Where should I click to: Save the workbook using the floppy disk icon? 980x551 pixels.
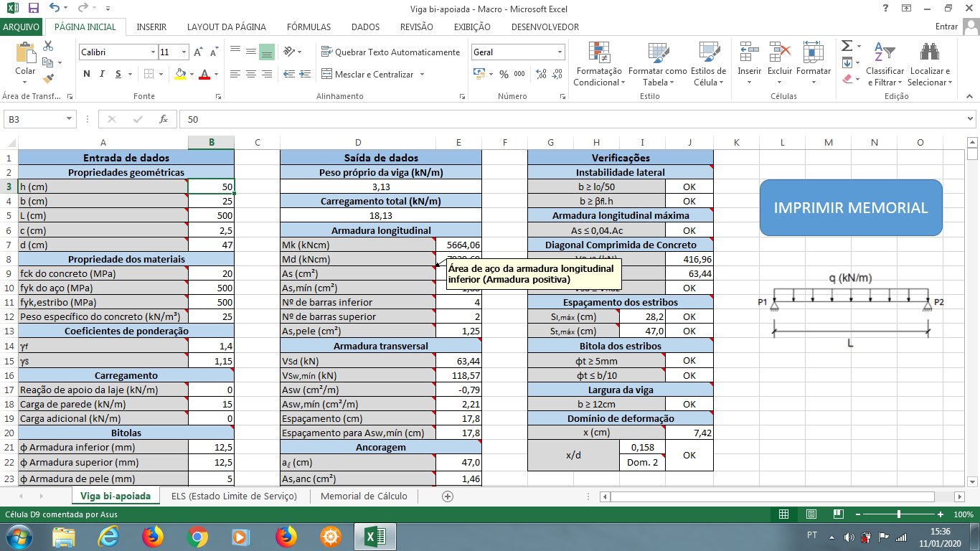(x=34, y=9)
